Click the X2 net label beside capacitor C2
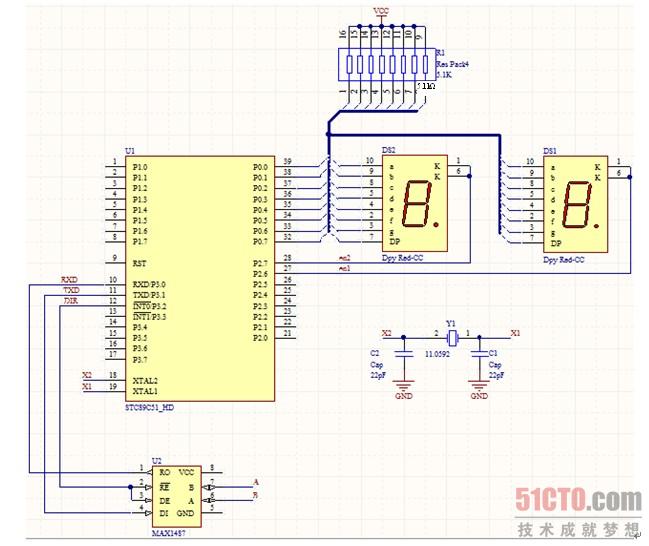649x546 pixels. click(x=387, y=333)
